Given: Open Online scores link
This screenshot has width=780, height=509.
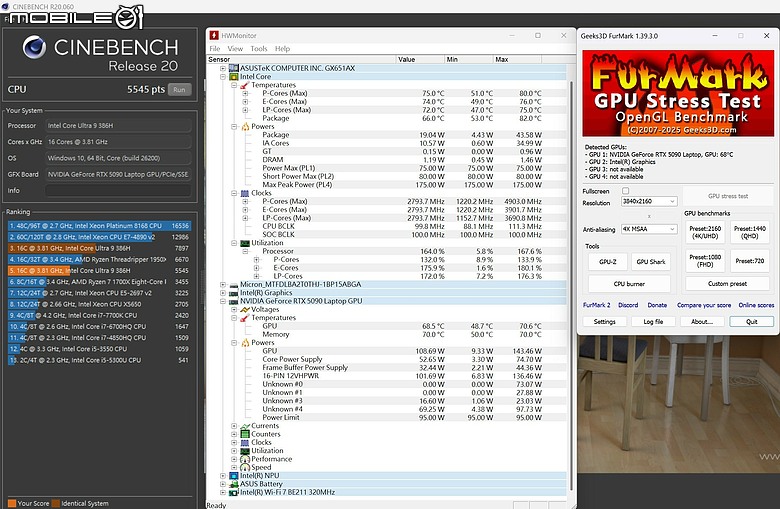Looking at the screenshot, I should click(756, 305).
